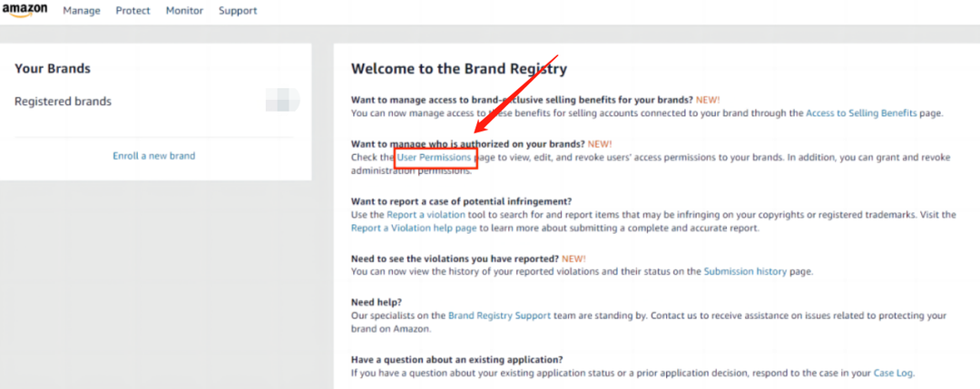The image size is (980, 389).
Task: View the Submission history page
Action: 745,272
